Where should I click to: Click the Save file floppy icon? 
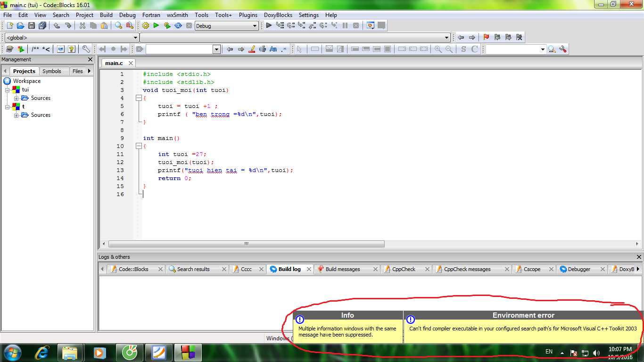coord(32,26)
